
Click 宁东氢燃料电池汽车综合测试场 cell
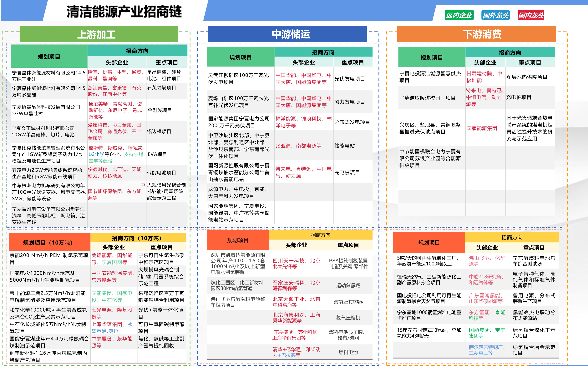(534, 261)
